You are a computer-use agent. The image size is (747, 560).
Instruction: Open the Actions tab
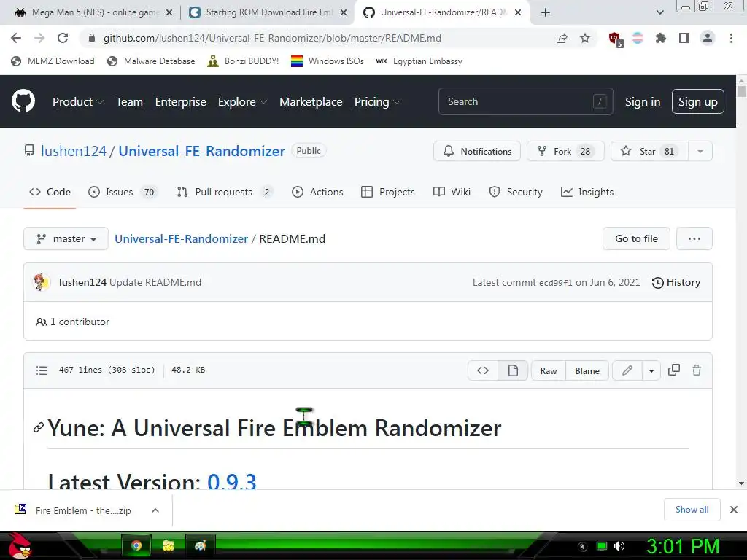coord(317,192)
